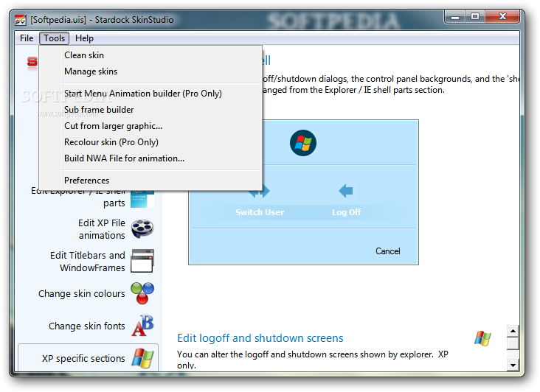Open the File menu
Viewport: 540px width, 392px height.
tap(27, 38)
